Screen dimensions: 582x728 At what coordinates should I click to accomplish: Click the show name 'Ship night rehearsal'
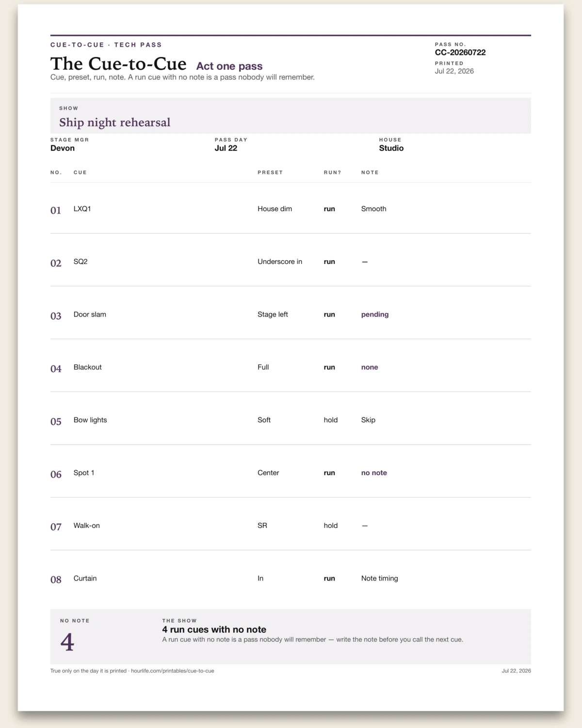tap(115, 122)
